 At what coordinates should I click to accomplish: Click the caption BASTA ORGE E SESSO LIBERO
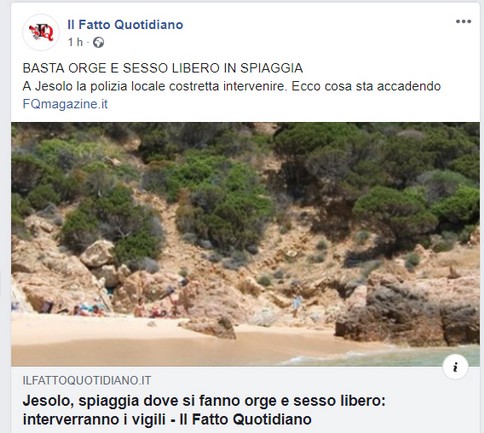pyautogui.click(x=163, y=68)
